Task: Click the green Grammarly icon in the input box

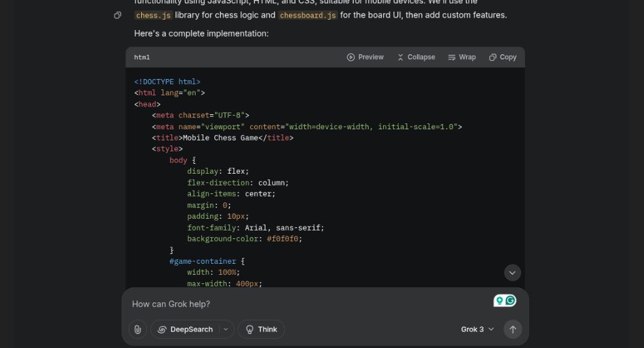Action: coord(511,301)
